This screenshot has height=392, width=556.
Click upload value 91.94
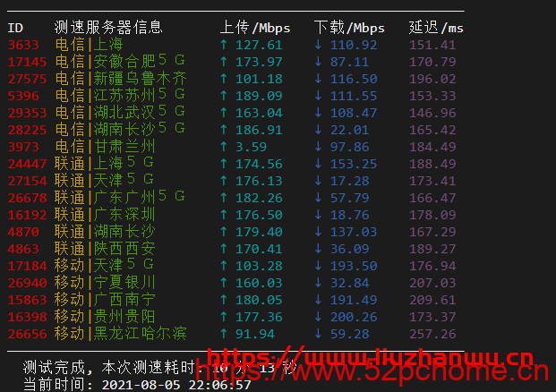(255, 334)
